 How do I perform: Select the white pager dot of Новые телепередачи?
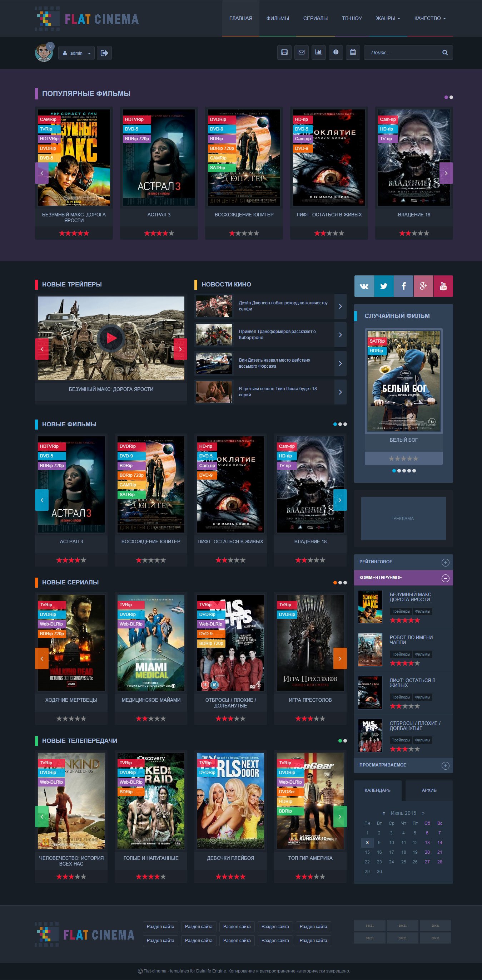pyautogui.click(x=345, y=741)
